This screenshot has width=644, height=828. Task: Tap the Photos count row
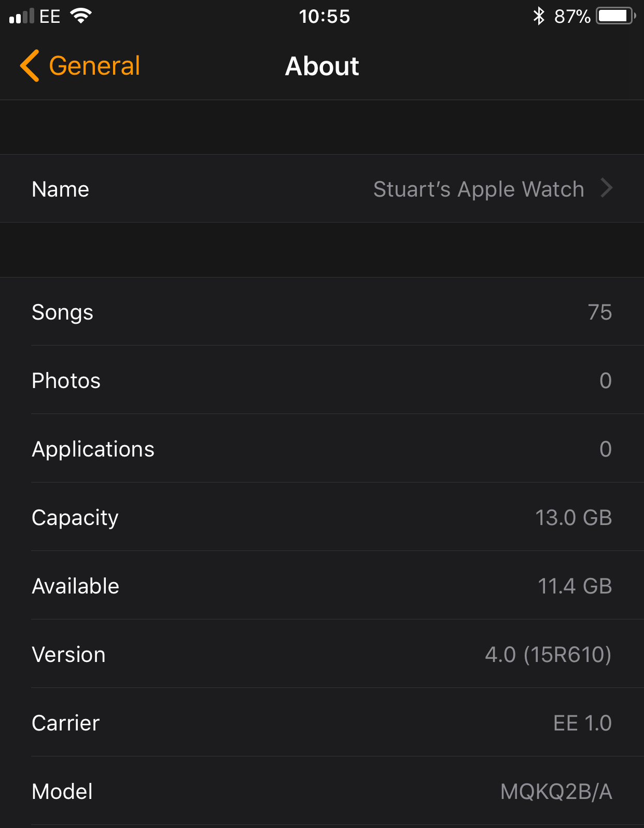(322, 380)
